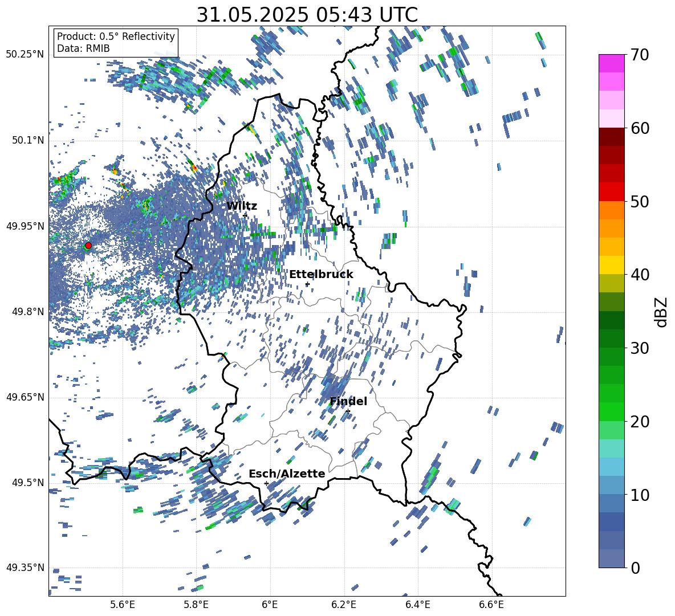
Task: Click the 'Data: RMIB' text
Action: [83, 48]
